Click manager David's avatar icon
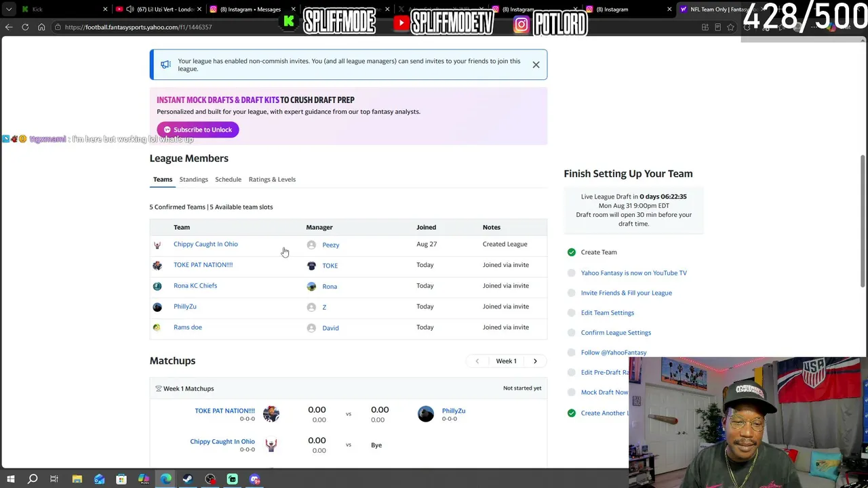Screen dimensions: 868x488 pyautogui.click(x=311, y=328)
